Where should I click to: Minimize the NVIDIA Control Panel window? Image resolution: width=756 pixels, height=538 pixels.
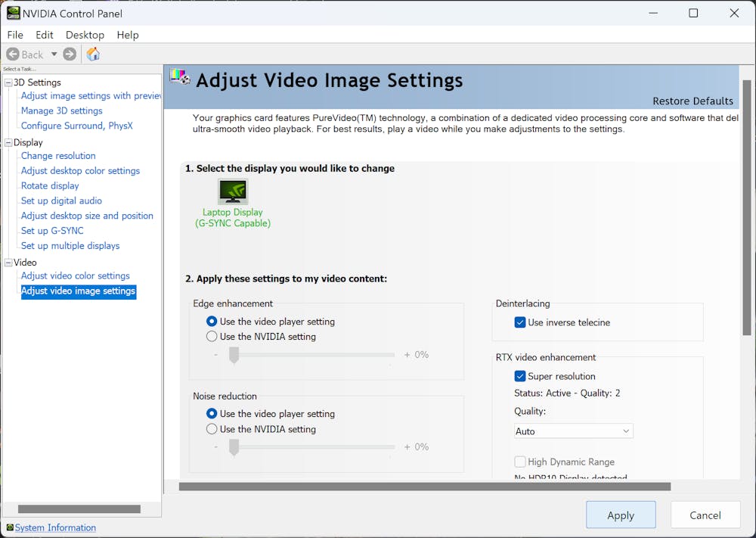653,13
